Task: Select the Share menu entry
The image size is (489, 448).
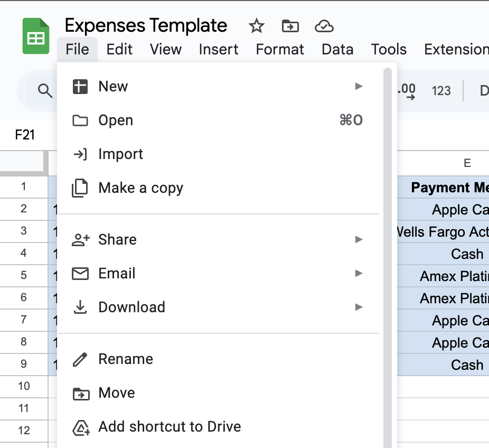Action: (x=218, y=240)
